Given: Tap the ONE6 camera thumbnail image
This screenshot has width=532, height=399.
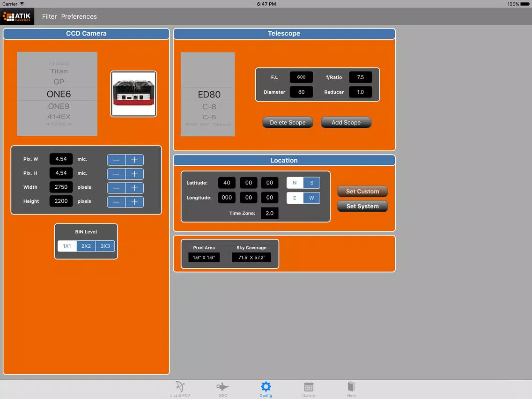Looking at the screenshot, I should 133,94.
